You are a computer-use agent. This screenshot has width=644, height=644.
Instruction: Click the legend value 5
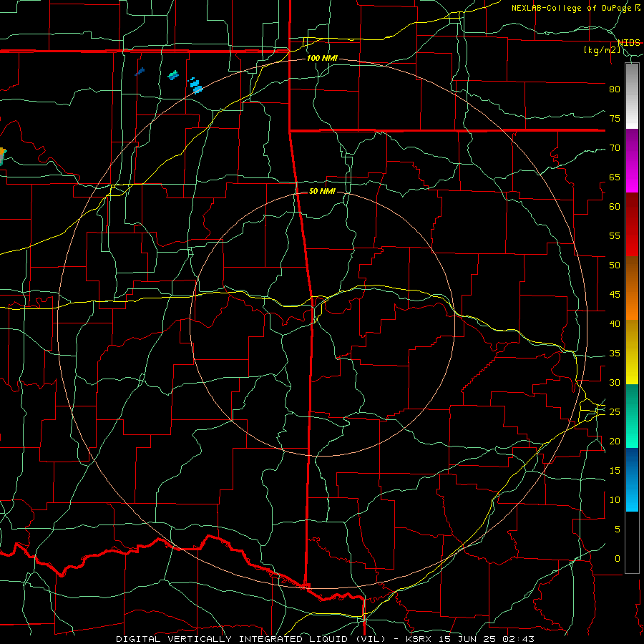[618, 530]
